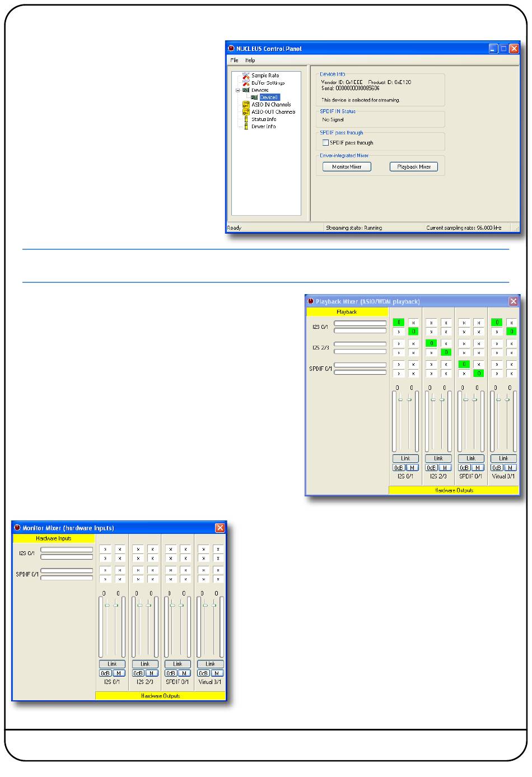Click the device Serial number text
Image resolution: width=532 pixels, height=777 pixels.
(x=350, y=88)
